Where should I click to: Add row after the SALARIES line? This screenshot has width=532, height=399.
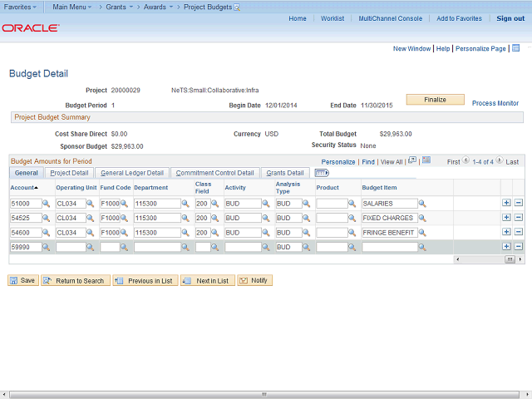click(x=506, y=203)
